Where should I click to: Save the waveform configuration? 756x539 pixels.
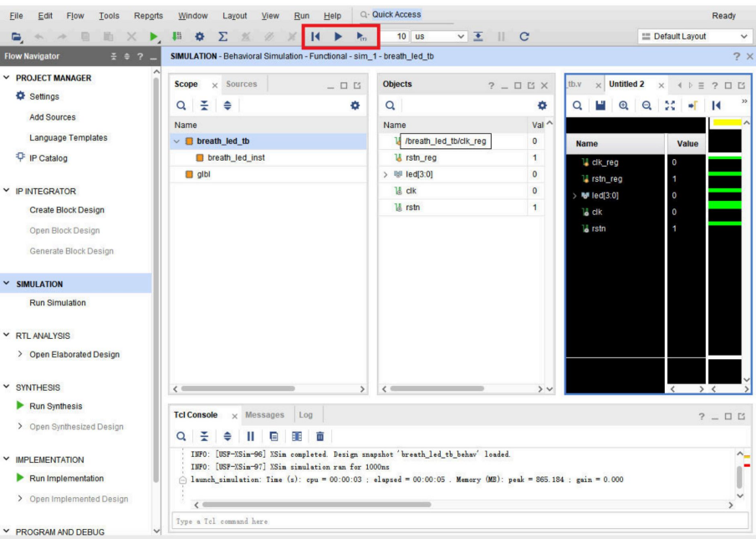[x=600, y=105]
